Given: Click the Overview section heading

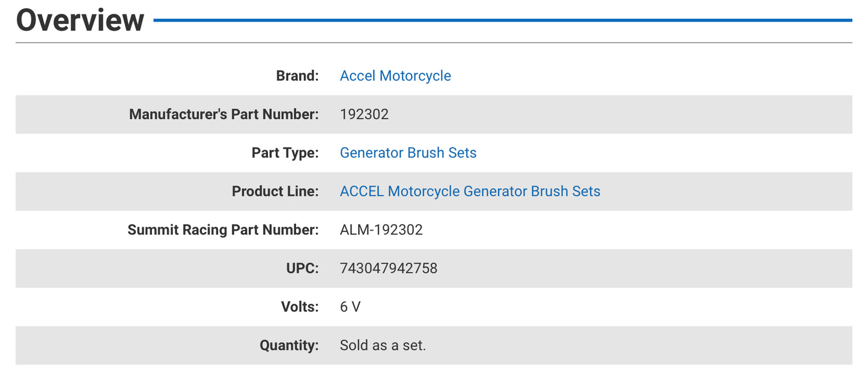Looking at the screenshot, I should [x=80, y=20].
